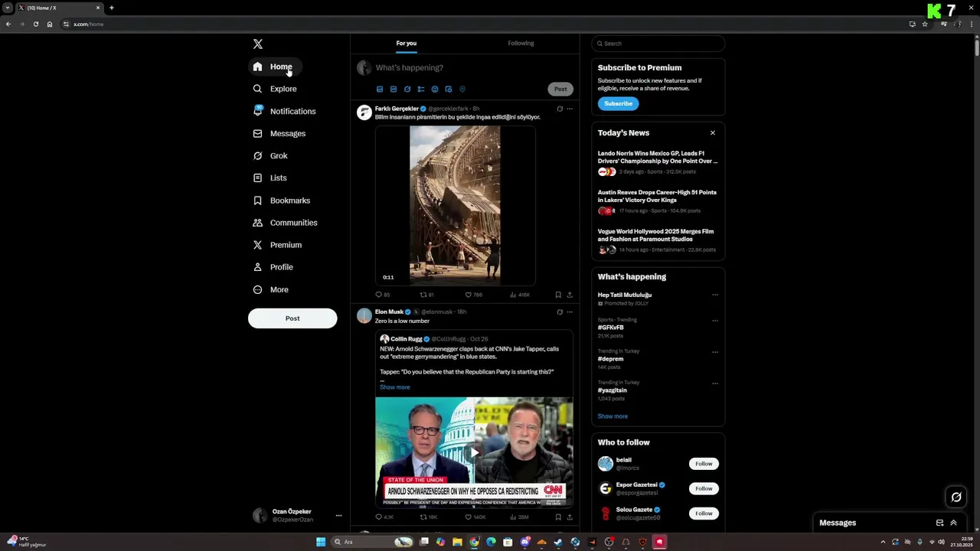Open the Windows Start menu
The height and width of the screenshot is (551, 980).
pyautogui.click(x=321, y=542)
